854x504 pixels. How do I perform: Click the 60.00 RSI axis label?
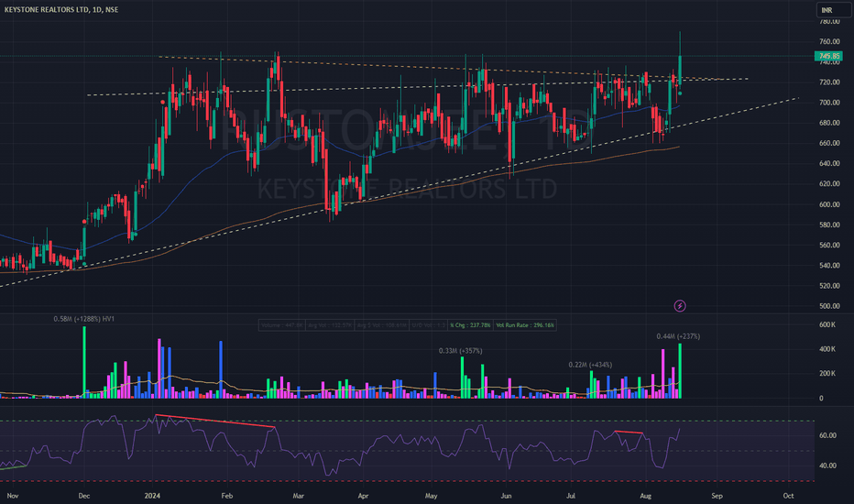(x=827, y=435)
